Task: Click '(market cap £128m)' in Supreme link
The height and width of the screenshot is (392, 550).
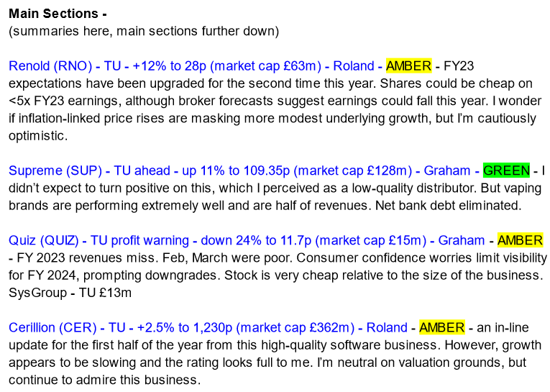Action: [x=352, y=170]
